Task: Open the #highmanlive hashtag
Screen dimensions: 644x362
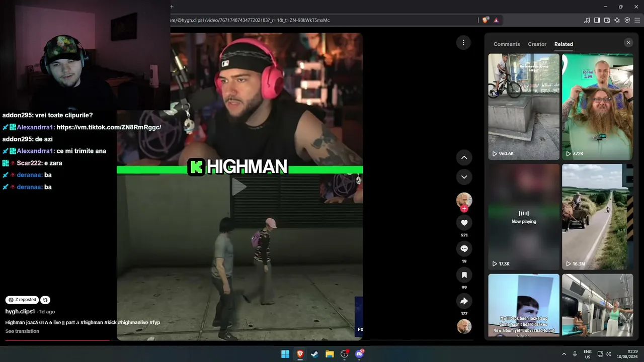Action: coord(133,323)
